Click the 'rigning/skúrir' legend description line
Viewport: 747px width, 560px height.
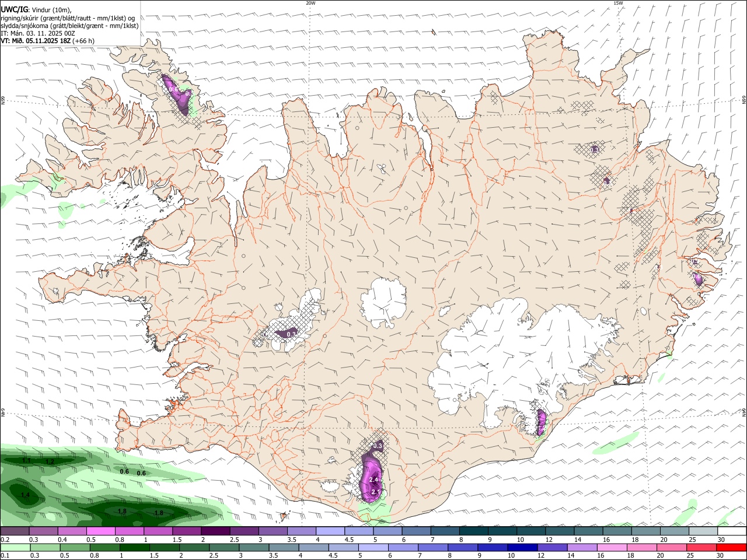click(68, 17)
